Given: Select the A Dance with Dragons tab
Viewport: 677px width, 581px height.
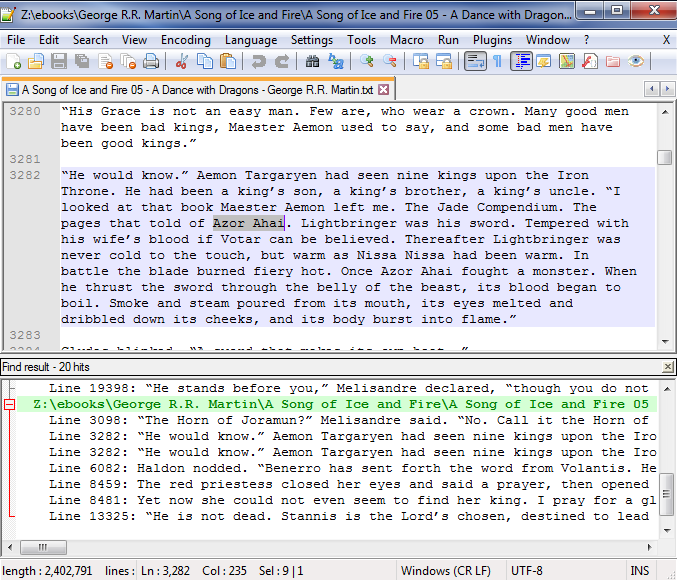Looking at the screenshot, I should [197, 90].
